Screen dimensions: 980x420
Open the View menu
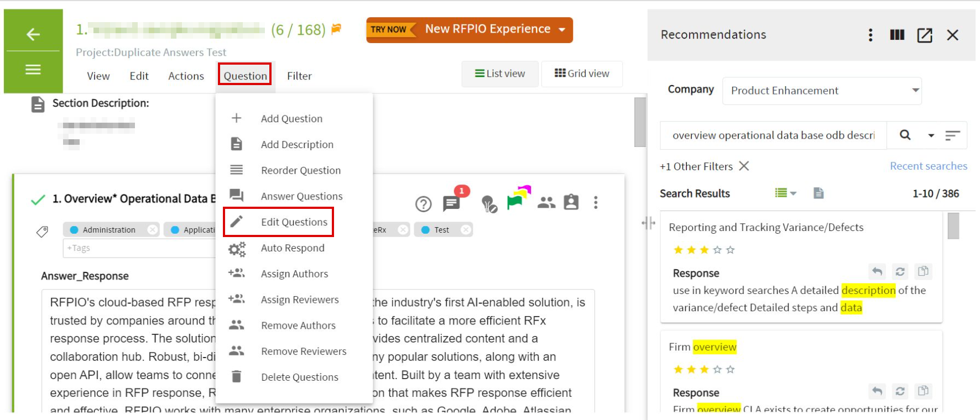tap(98, 76)
